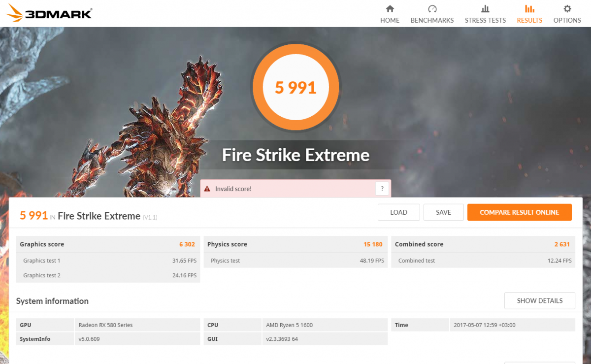Click the System information heading
This screenshot has width=591, height=364.
pos(52,301)
